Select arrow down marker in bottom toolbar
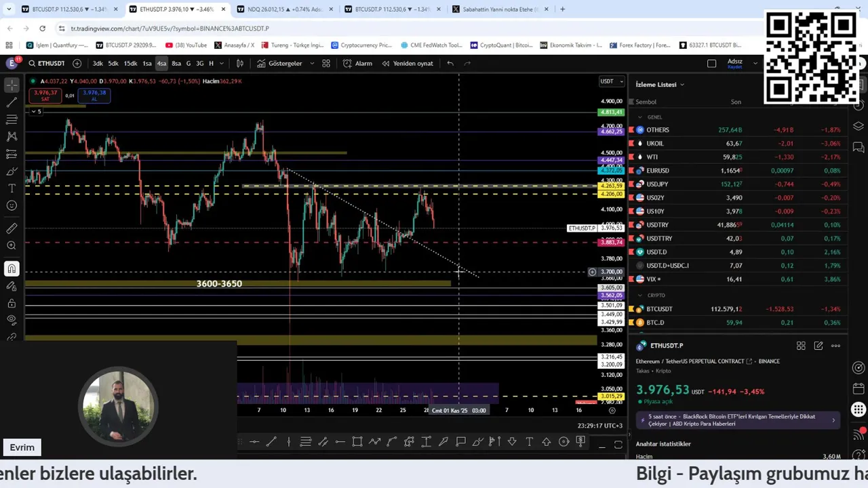Image resolution: width=868 pixels, height=488 pixels. tap(512, 442)
